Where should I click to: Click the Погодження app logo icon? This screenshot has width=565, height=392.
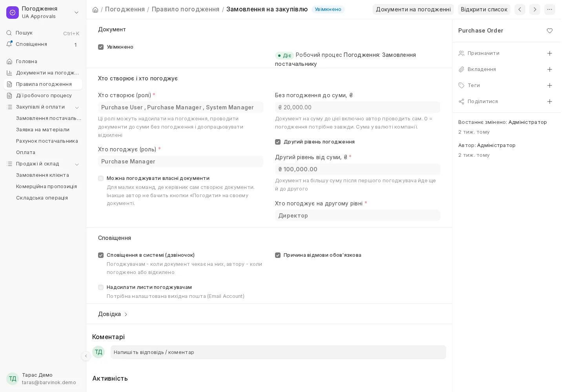(13, 13)
